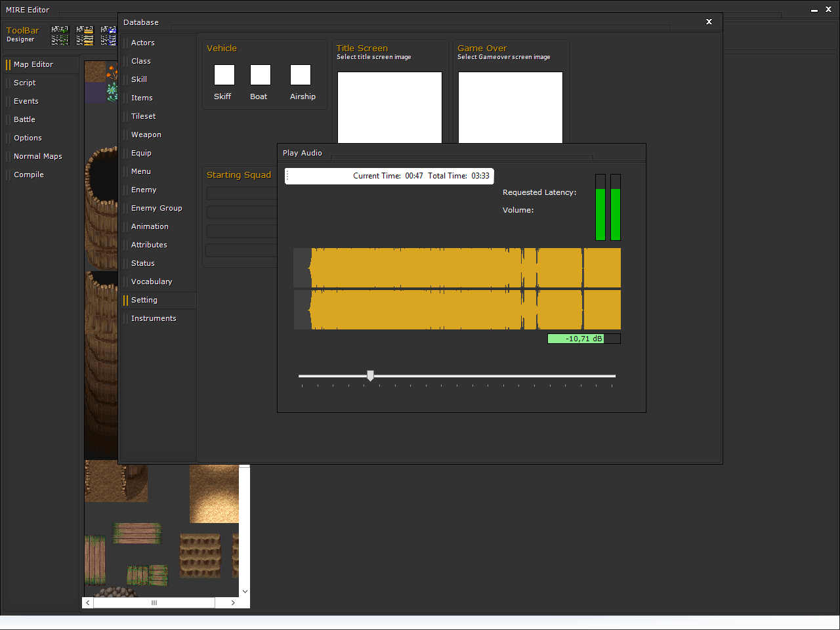The image size is (840, 630).
Task: Open Events in the main sidebar
Action: point(41,101)
